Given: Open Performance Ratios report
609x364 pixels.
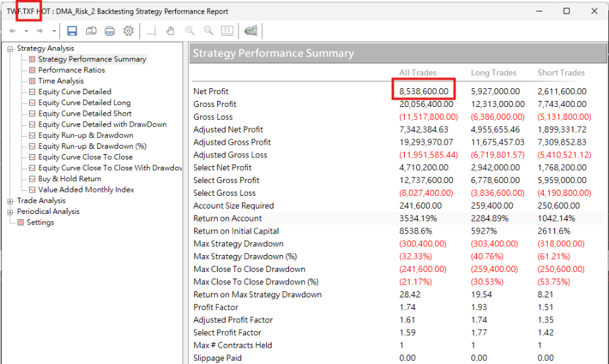Looking at the screenshot, I should coord(71,70).
